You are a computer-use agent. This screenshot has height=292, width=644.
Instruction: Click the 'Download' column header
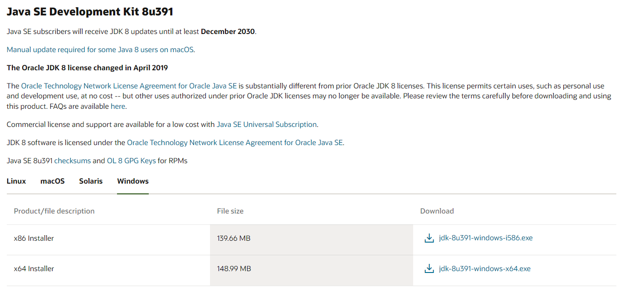click(x=437, y=211)
